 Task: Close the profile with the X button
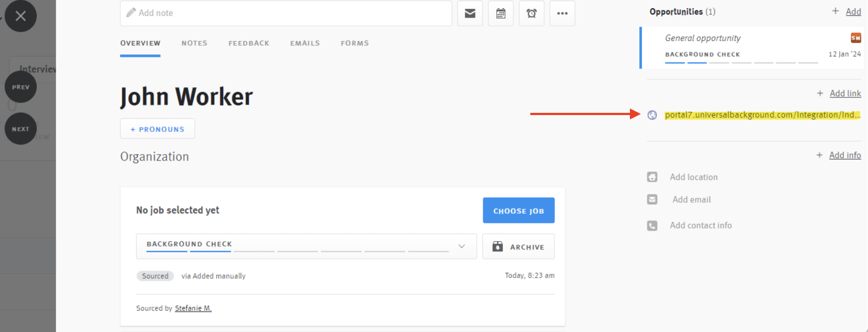point(21,16)
